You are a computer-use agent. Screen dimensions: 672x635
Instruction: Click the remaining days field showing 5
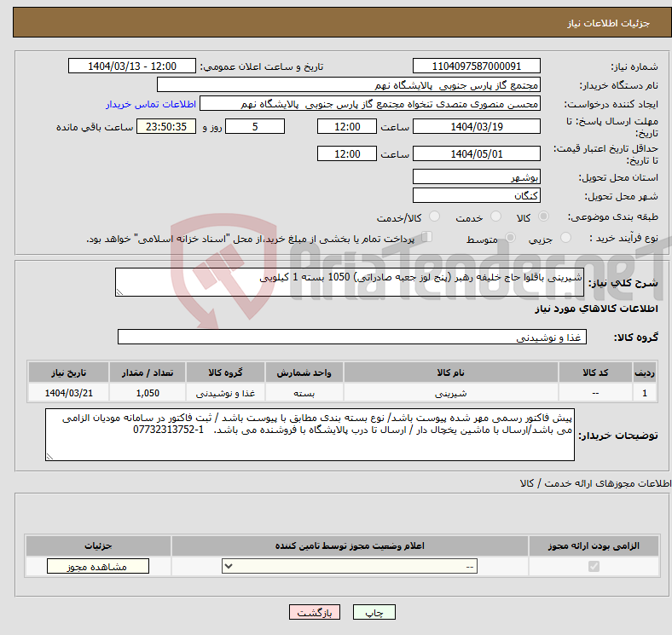coord(255,127)
